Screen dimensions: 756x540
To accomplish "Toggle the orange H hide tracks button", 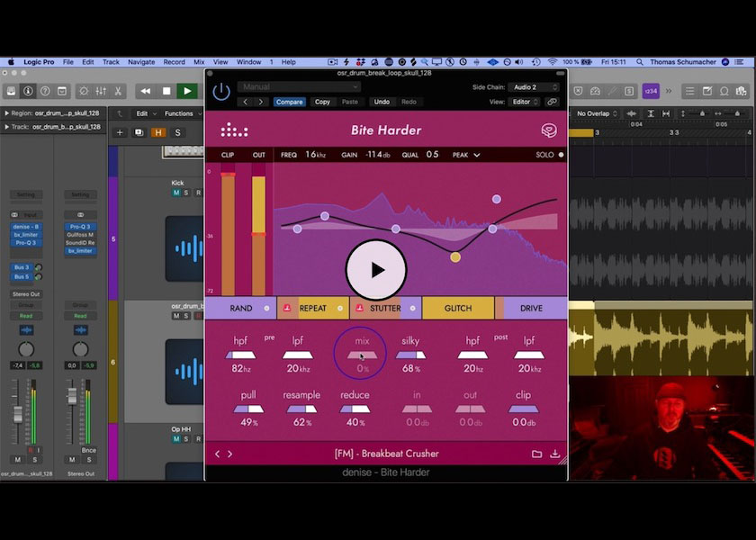I will click(158, 132).
